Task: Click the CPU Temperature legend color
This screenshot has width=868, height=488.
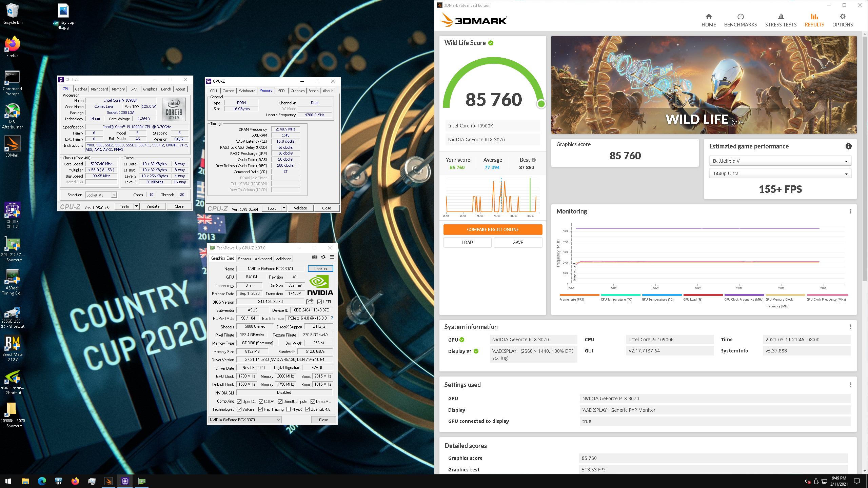Action: (x=620, y=295)
